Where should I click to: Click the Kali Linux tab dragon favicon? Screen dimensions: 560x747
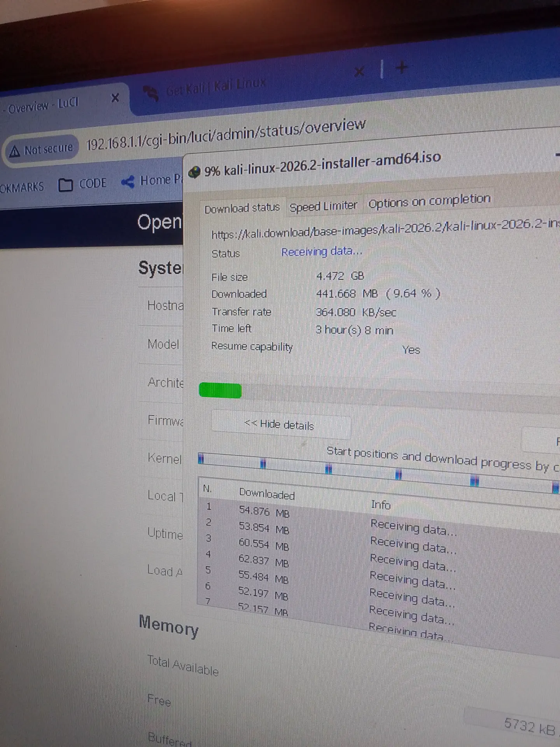tap(151, 93)
